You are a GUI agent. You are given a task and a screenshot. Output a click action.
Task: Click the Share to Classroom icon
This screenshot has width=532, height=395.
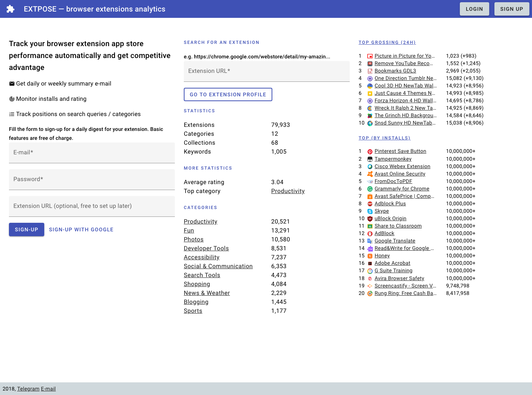pyautogui.click(x=370, y=226)
